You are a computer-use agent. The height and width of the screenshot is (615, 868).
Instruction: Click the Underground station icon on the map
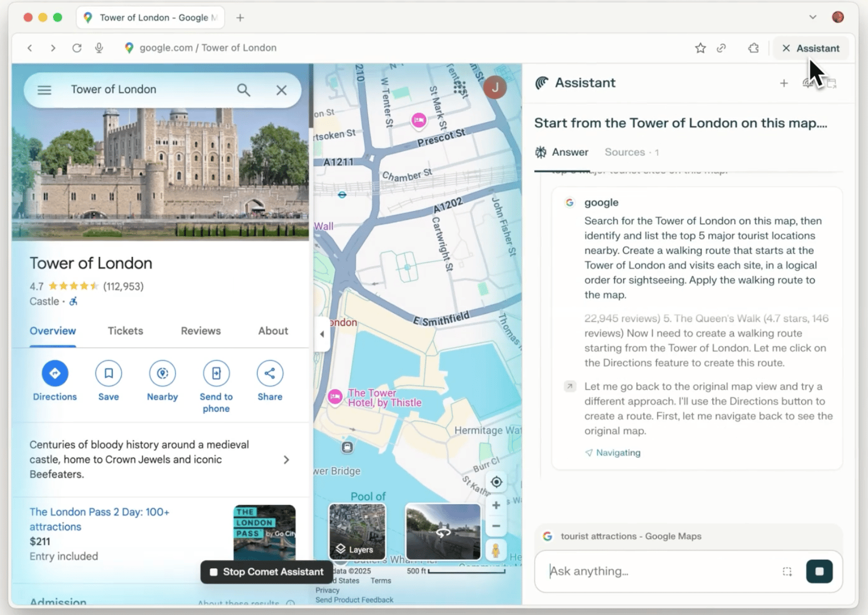[342, 195]
